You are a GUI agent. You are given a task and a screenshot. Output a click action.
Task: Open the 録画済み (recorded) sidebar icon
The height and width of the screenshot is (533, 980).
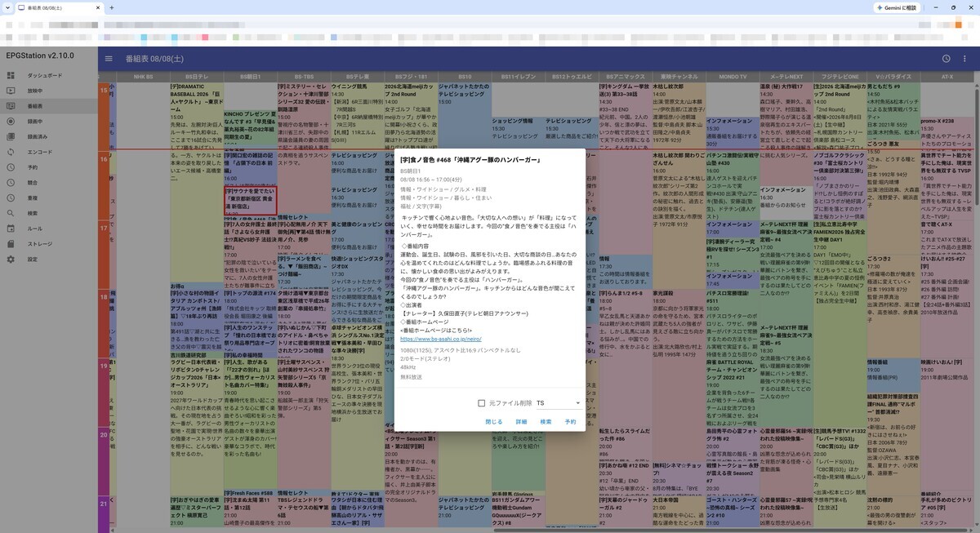tap(11, 136)
